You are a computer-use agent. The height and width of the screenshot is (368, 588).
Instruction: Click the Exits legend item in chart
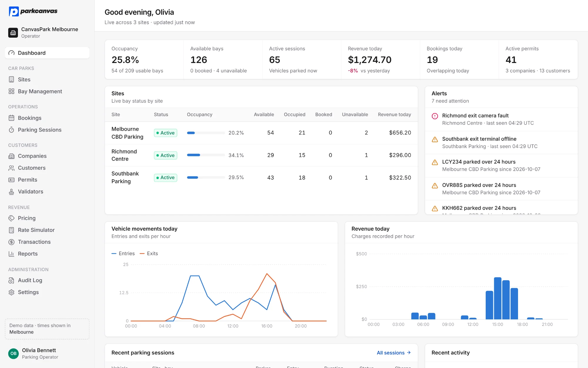click(149, 253)
